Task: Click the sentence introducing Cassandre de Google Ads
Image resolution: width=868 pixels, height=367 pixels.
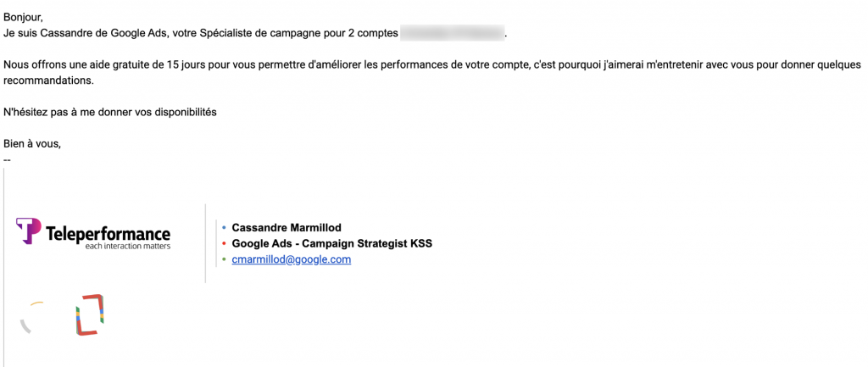Action: [x=200, y=33]
